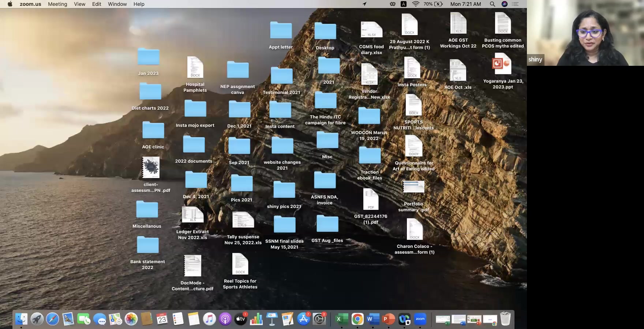Select CGMS food diary.xlsx file

371,38
